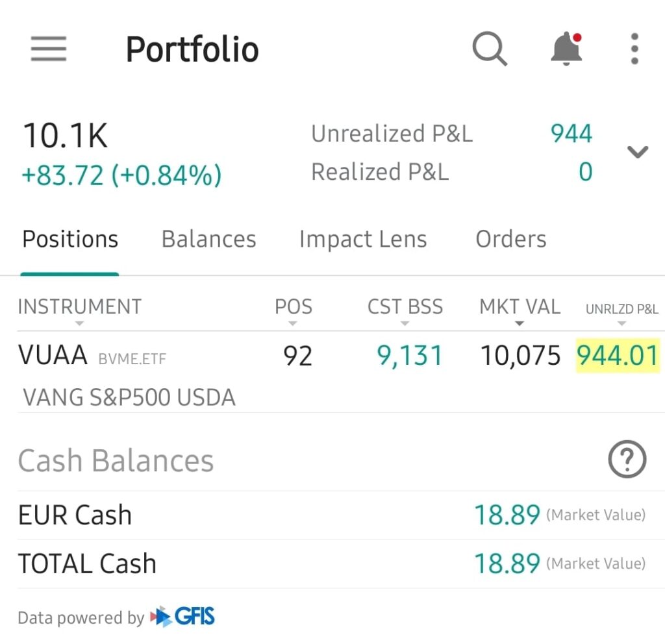Tap the 10.1K portfolio value

66,136
